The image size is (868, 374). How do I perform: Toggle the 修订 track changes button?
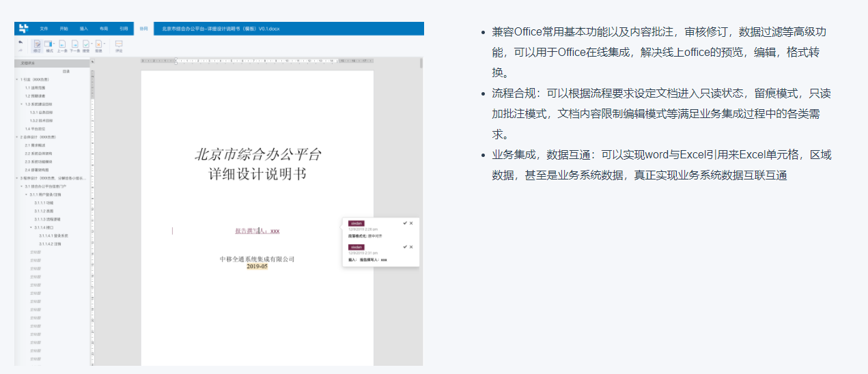click(37, 46)
